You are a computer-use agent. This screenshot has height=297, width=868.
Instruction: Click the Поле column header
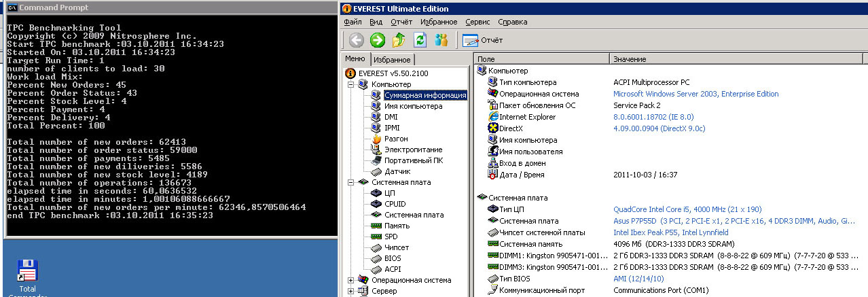[541, 59]
